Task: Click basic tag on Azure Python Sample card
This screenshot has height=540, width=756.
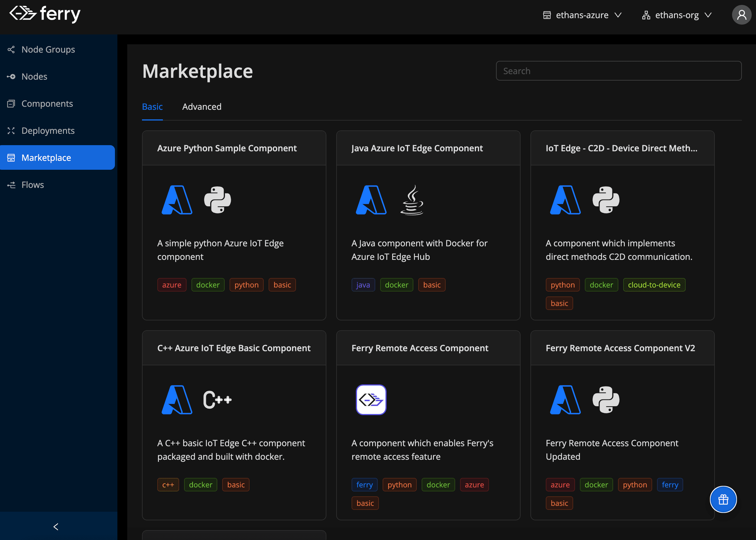Action: point(282,285)
